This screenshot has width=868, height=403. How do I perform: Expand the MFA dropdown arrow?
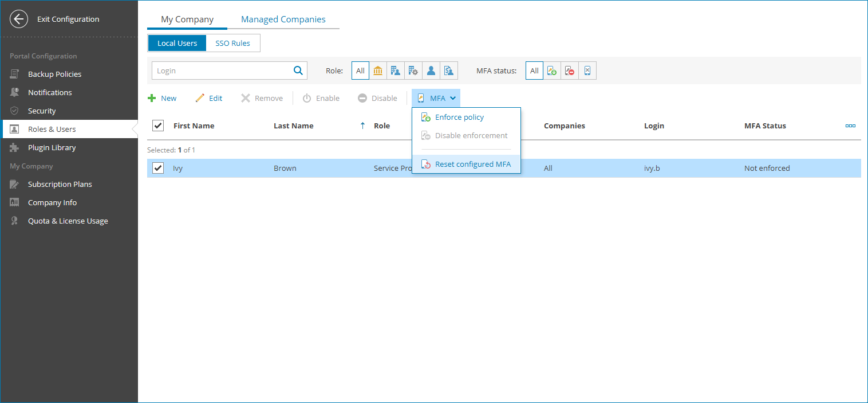pos(453,97)
